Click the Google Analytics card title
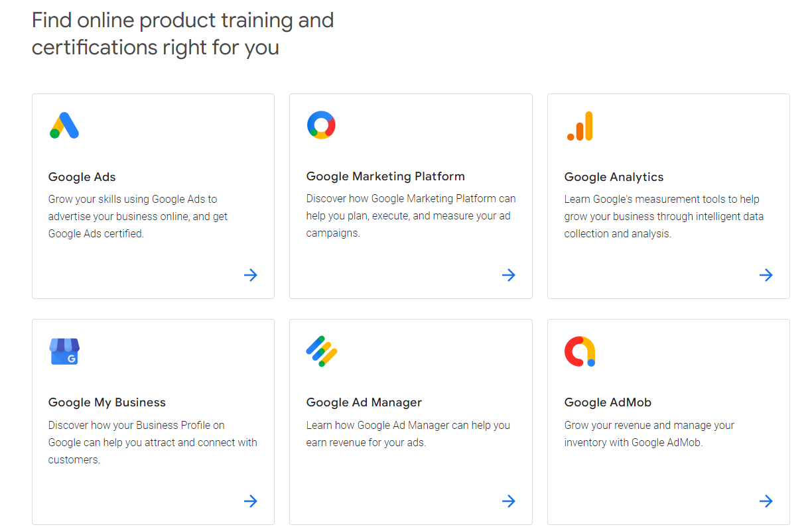The height and width of the screenshot is (531, 812). (x=614, y=177)
